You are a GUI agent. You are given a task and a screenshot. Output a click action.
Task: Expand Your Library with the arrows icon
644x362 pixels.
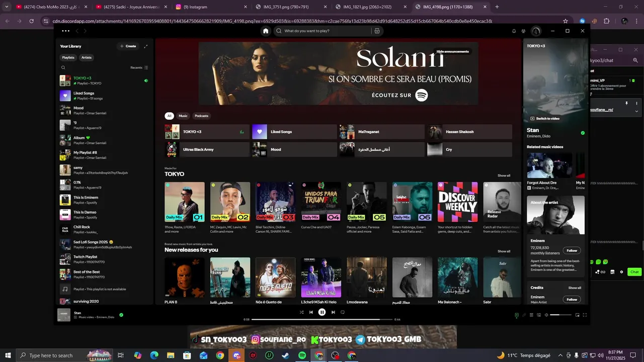click(x=146, y=46)
